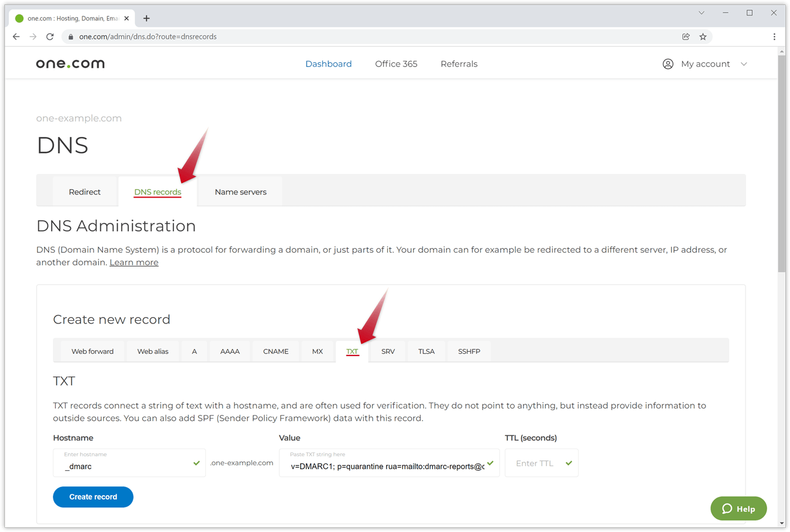Click the padlock icon in the address bar

pyautogui.click(x=71, y=36)
